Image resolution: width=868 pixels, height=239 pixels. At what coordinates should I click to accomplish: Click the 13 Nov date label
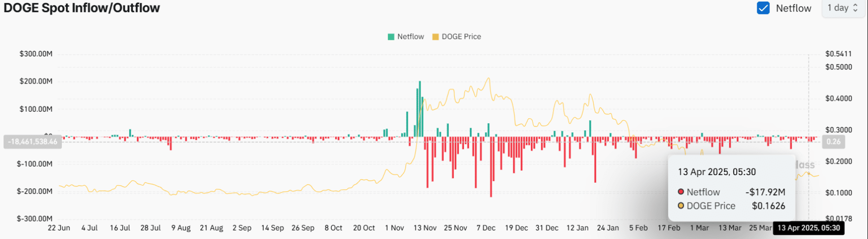(x=425, y=228)
